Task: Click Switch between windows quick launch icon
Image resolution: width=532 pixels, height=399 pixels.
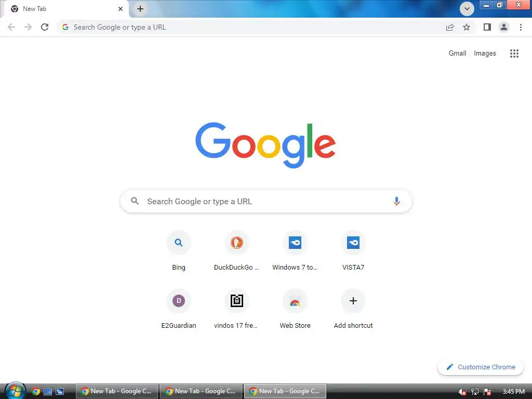Action: tap(60, 392)
